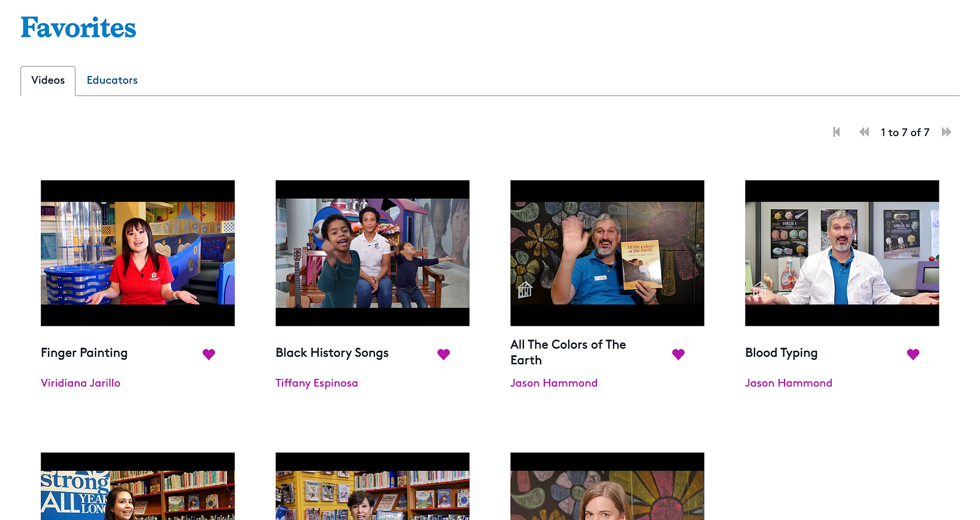Toggle the Blood Typing favorite heart
This screenshot has width=980, height=520.
913,354
